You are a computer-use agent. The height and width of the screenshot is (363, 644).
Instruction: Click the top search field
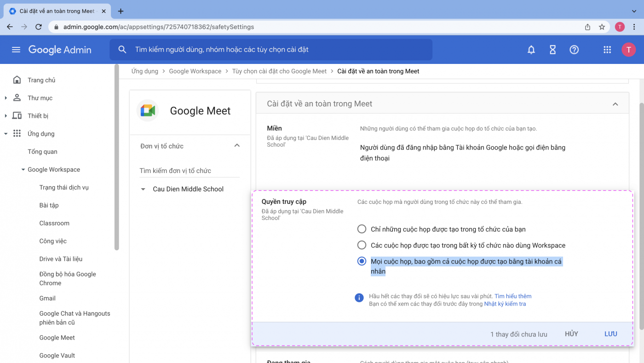pyautogui.click(x=271, y=49)
